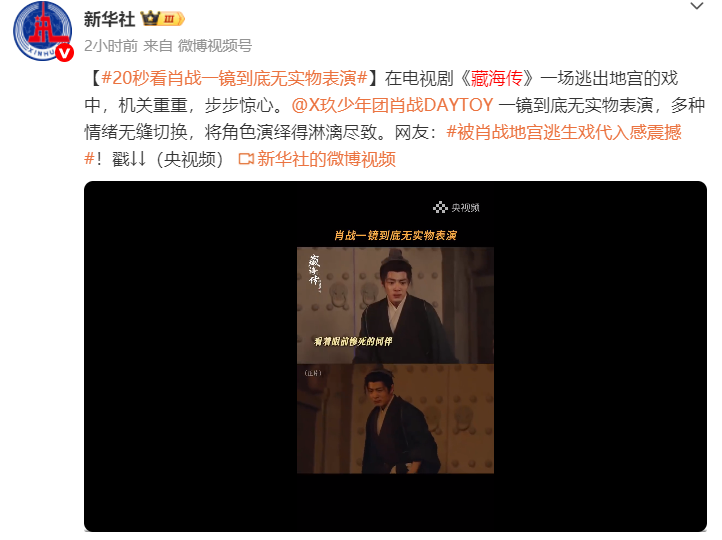
Task: Click the subtitle 看着眼前惨死的同伴
Action: pyautogui.click(x=353, y=341)
